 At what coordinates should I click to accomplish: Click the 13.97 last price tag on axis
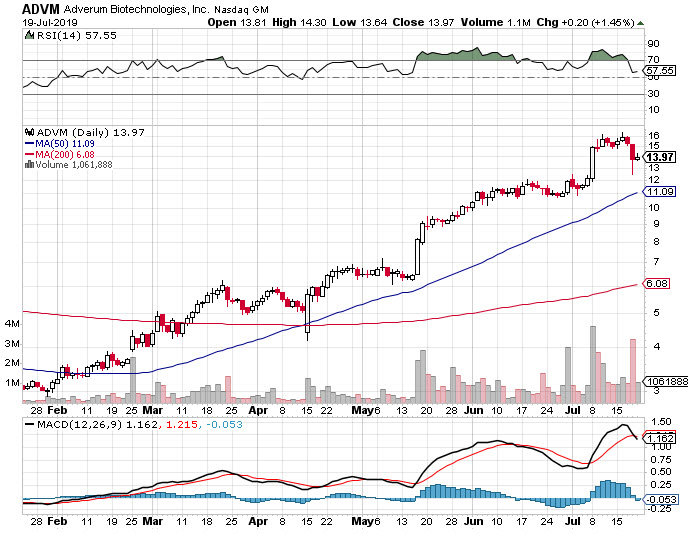tap(659, 157)
